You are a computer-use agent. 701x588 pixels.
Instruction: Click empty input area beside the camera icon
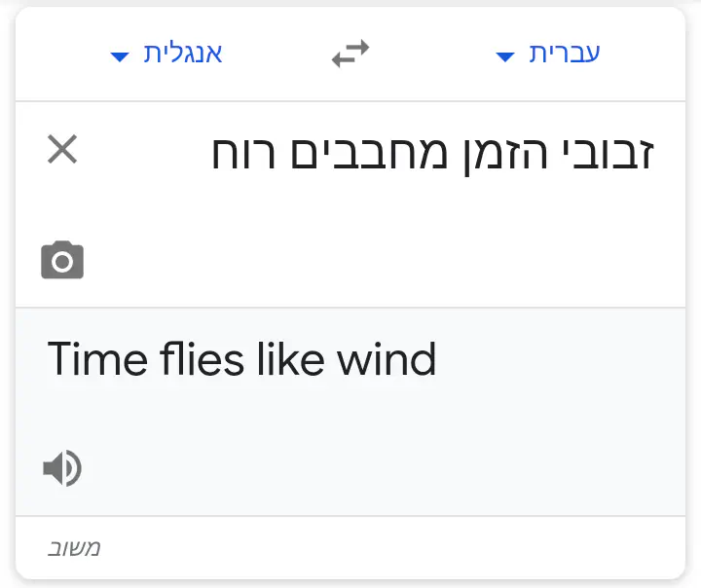pos(370,261)
